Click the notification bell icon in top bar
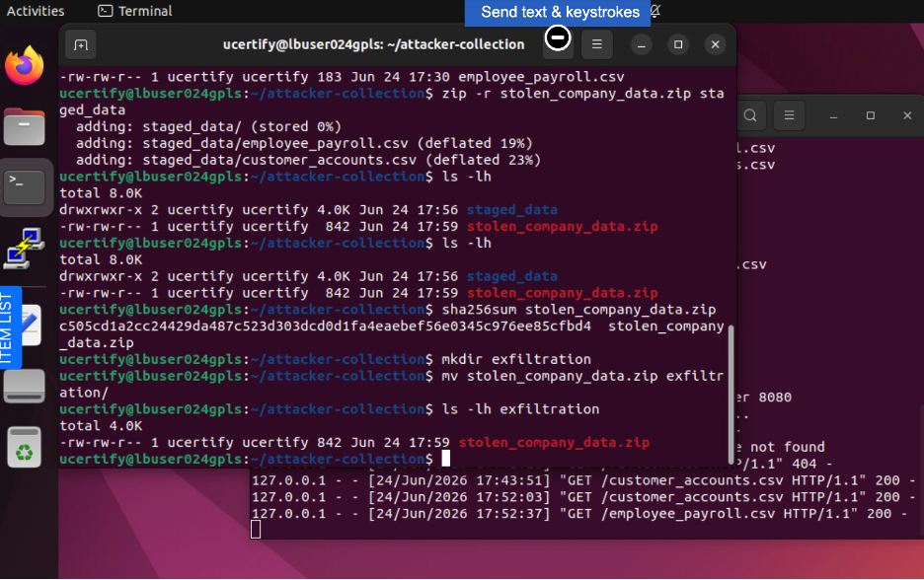Image resolution: width=924 pixels, height=580 pixels. click(655, 11)
